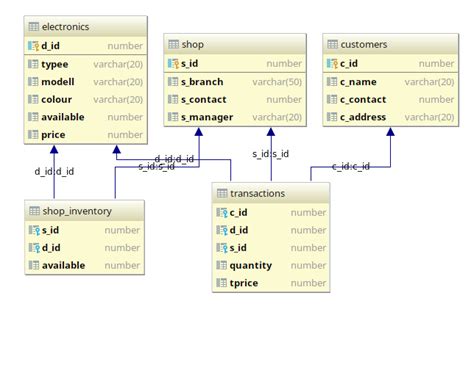The image size is (474, 370).
Task: Select the electronics table title
Action: coord(65,27)
